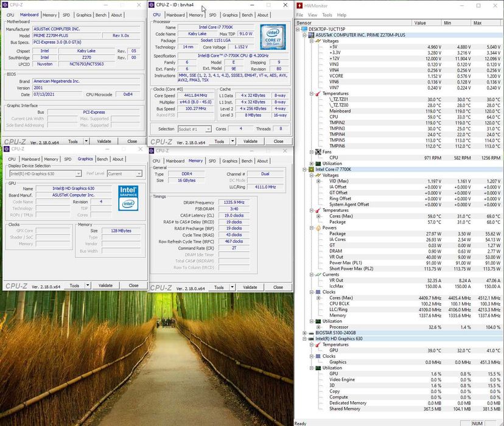
Task: Click Close button in Mainboard window
Action: click(x=132, y=141)
